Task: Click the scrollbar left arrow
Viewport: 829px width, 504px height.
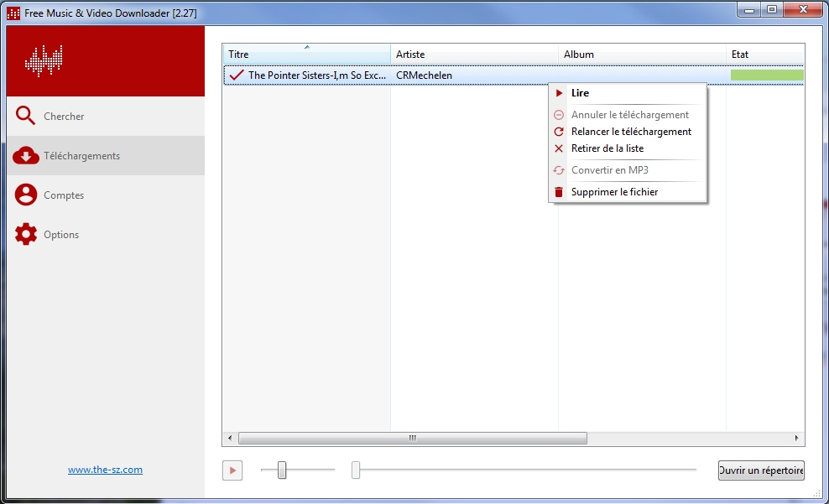Action: 230,438
